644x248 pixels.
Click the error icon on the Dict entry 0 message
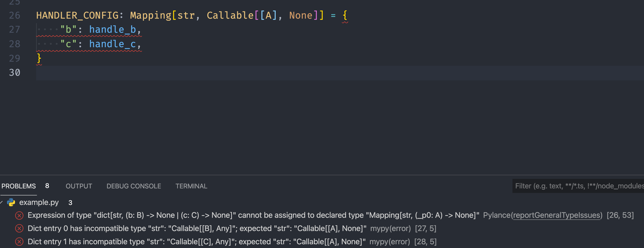(19, 229)
